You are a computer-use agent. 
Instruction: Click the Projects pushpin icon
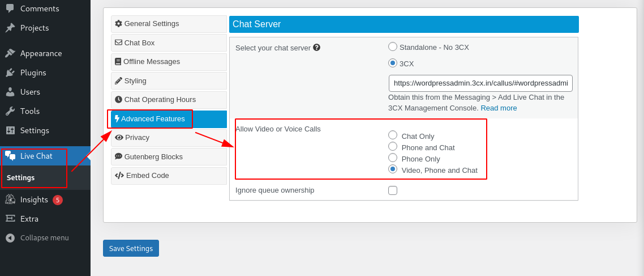point(10,28)
